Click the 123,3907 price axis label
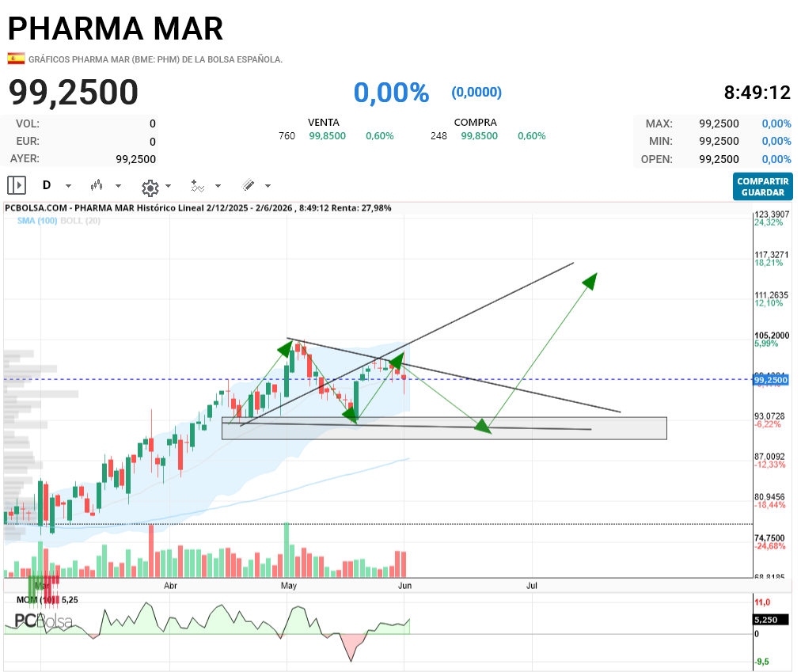The width and height of the screenshot is (801, 672). coord(772,215)
